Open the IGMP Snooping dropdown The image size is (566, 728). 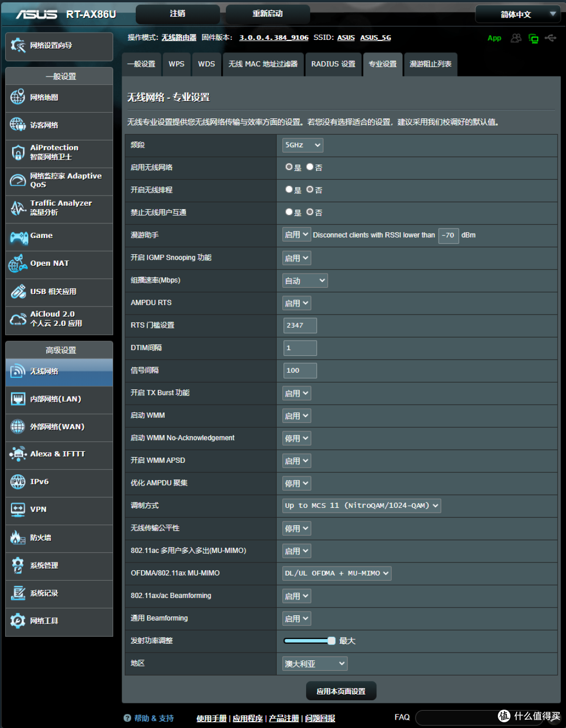tap(297, 258)
